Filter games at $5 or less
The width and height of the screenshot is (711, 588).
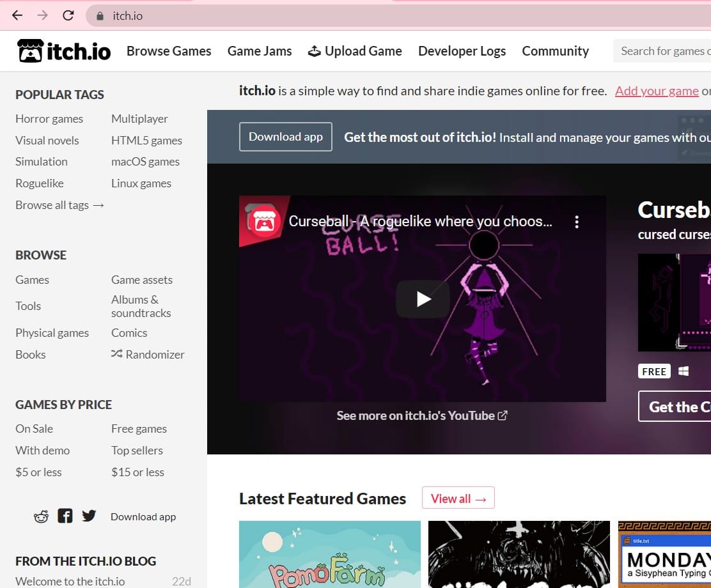[38, 472]
